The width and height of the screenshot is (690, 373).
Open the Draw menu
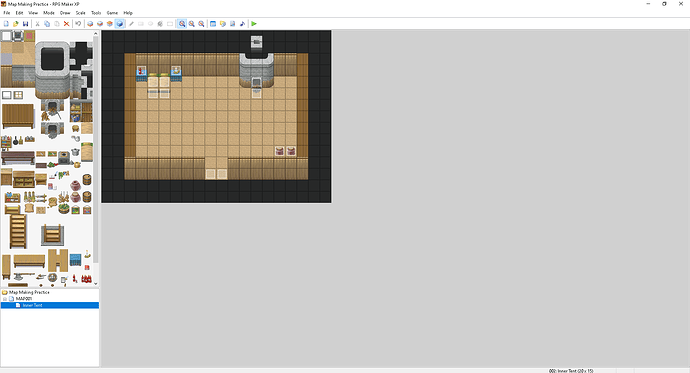click(x=65, y=13)
